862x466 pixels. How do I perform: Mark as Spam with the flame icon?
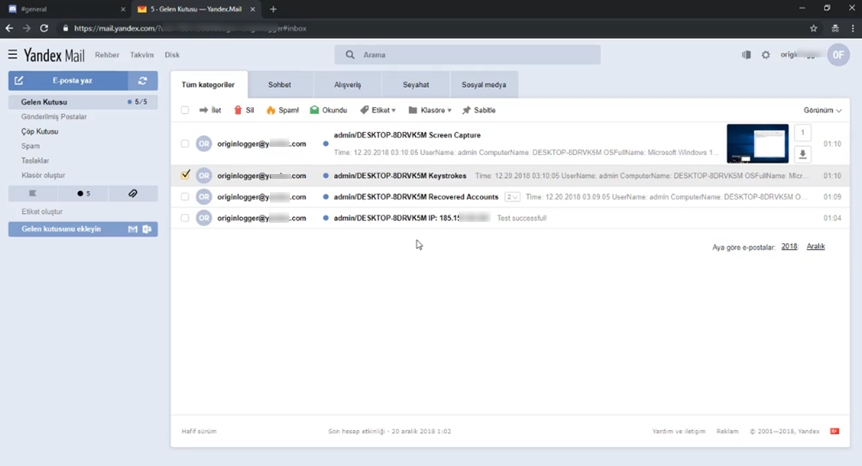283,110
